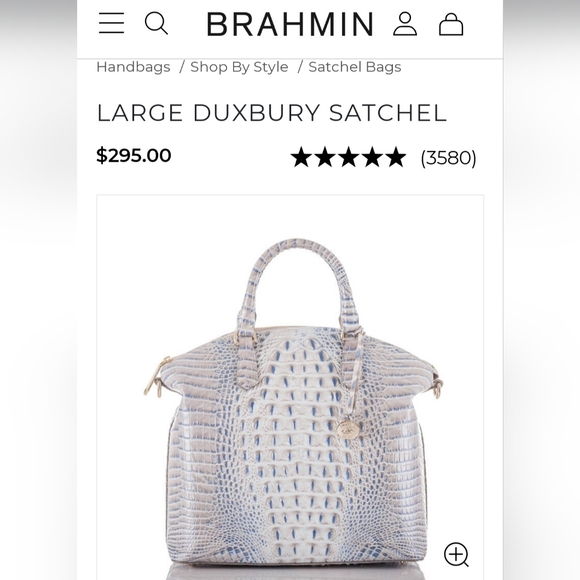Screen dimensions: 580x580
Task: Go to Handbags breadcrumb
Action: [133, 67]
